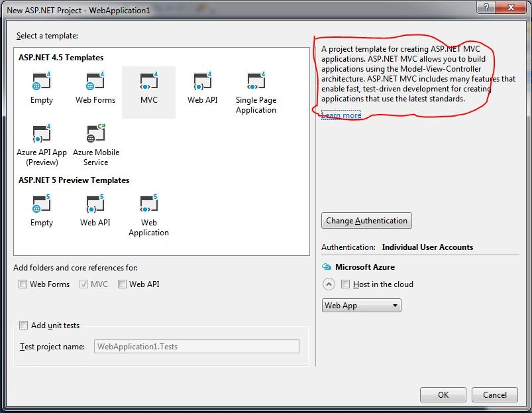Click the Change Authentication button
The width and height of the screenshot is (532, 413).
366,221
